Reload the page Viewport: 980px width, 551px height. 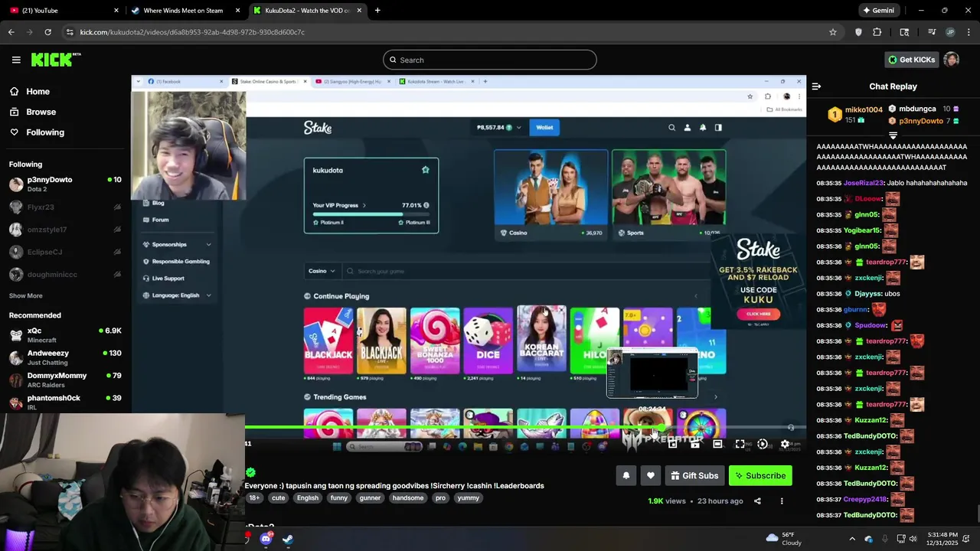47,32
